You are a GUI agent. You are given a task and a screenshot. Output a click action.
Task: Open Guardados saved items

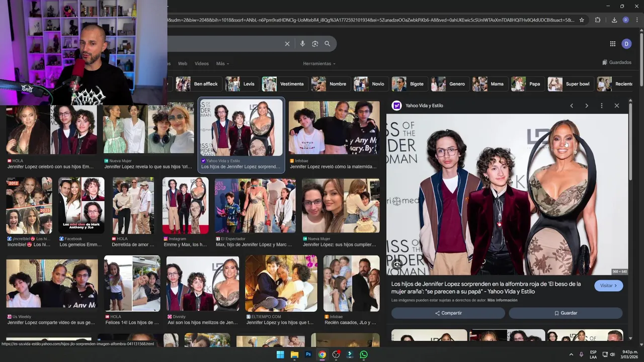coord(617,62)
